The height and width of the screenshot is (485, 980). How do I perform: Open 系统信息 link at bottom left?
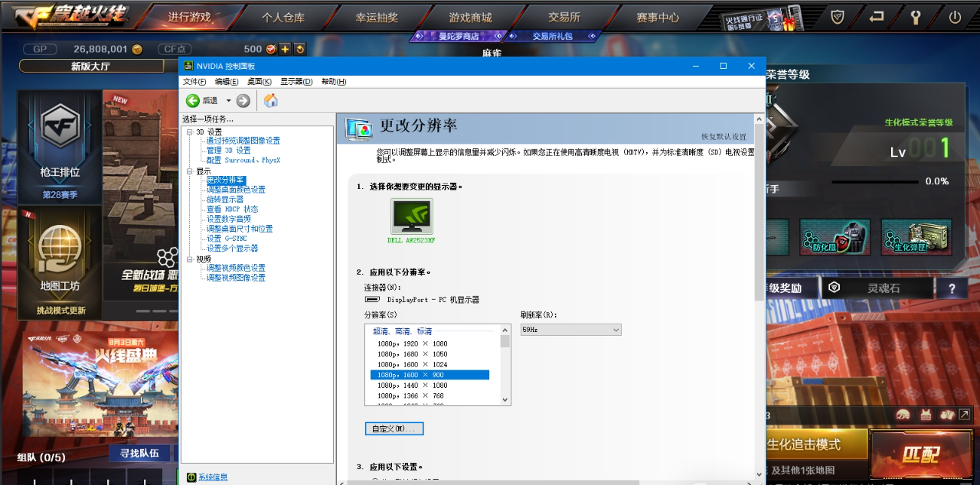(x=213, y=477)
